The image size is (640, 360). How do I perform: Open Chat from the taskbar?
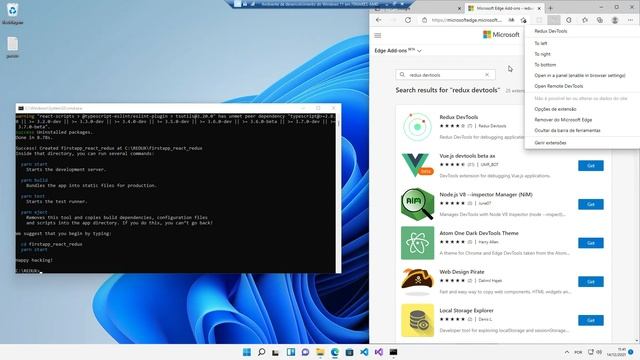point(305,352)
